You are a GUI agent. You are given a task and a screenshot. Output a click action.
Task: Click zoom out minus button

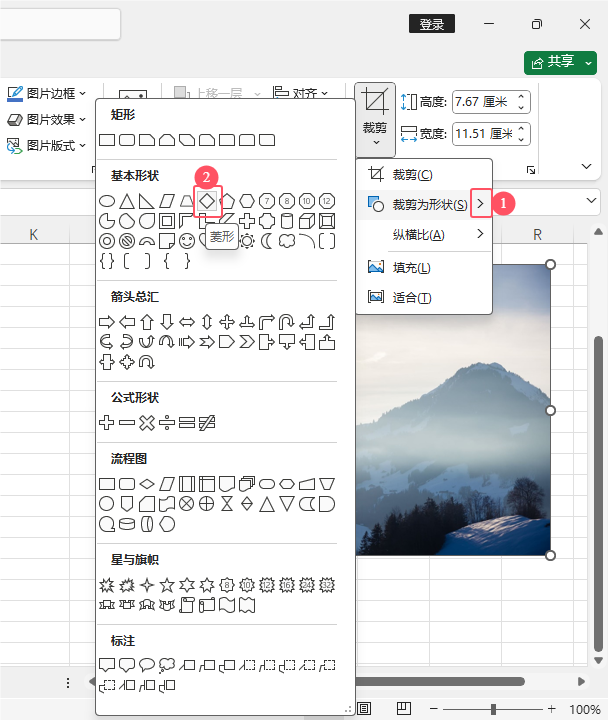click(x=434, y=709)
